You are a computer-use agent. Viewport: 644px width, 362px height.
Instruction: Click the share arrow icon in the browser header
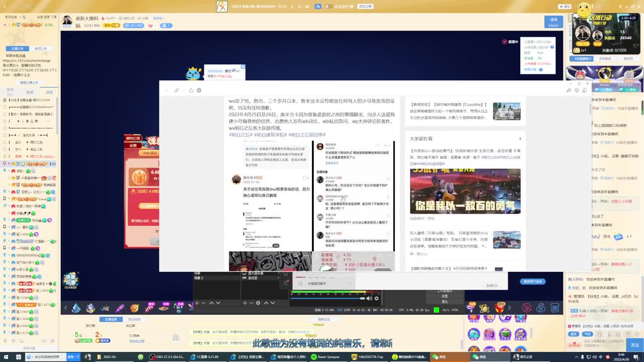569,90
